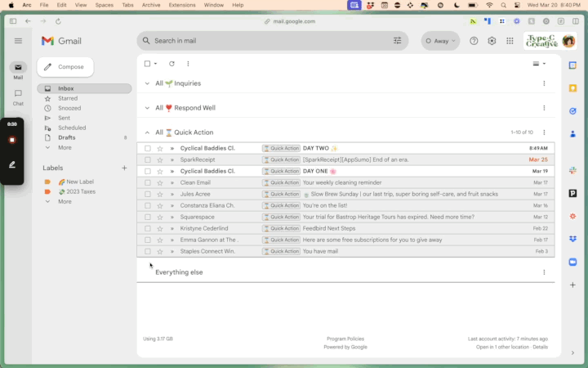The image size is (588, 368).
Task: Open the Extensions menu
Action: tap(182, 5)
